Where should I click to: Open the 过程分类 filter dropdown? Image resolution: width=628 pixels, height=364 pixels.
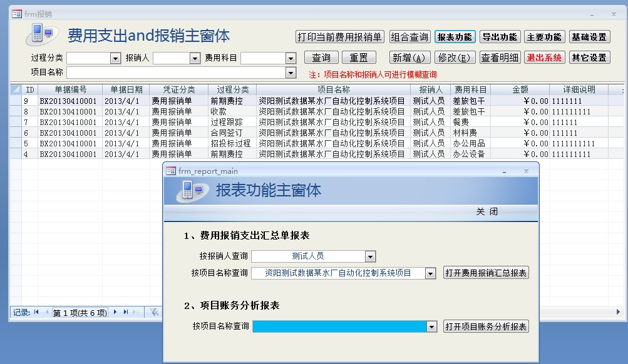pyautogui.click(x=115, y=58)
